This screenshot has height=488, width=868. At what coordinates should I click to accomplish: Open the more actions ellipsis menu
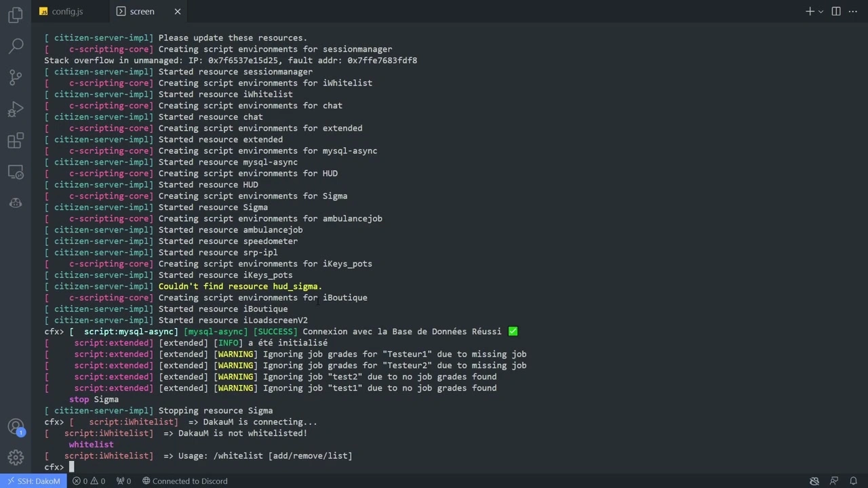click(x=853, y=12)
